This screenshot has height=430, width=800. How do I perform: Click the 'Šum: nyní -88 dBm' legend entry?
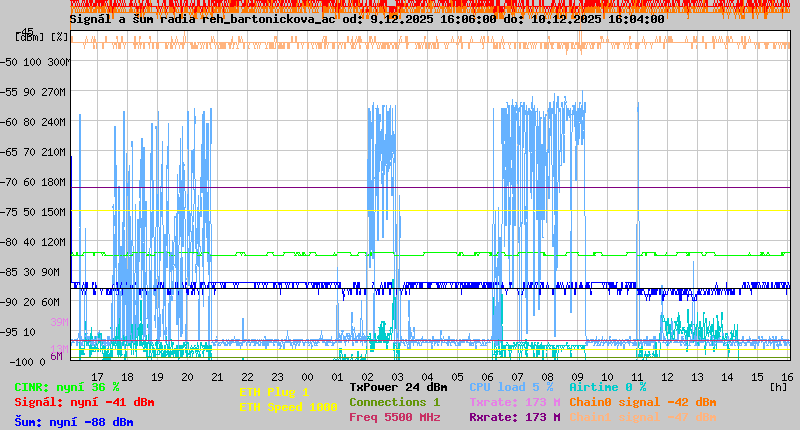click(x=74, y=422)
